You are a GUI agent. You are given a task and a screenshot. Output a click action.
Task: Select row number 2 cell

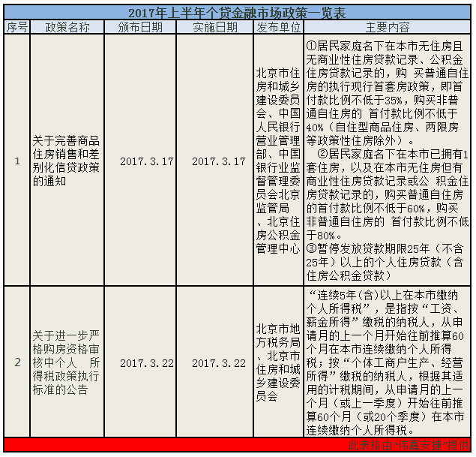pos(17,362)
